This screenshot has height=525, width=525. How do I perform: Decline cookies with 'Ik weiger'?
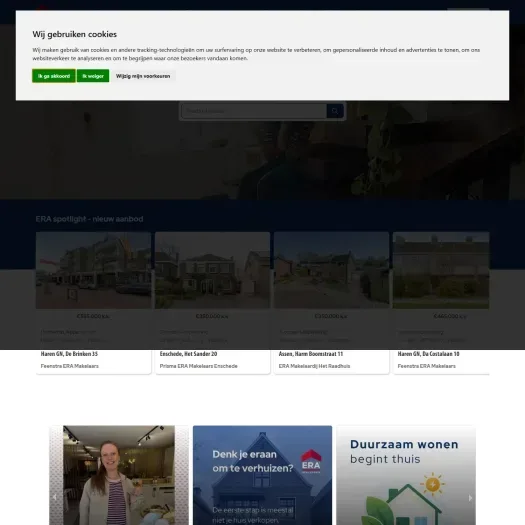click(x=93, y=76)
